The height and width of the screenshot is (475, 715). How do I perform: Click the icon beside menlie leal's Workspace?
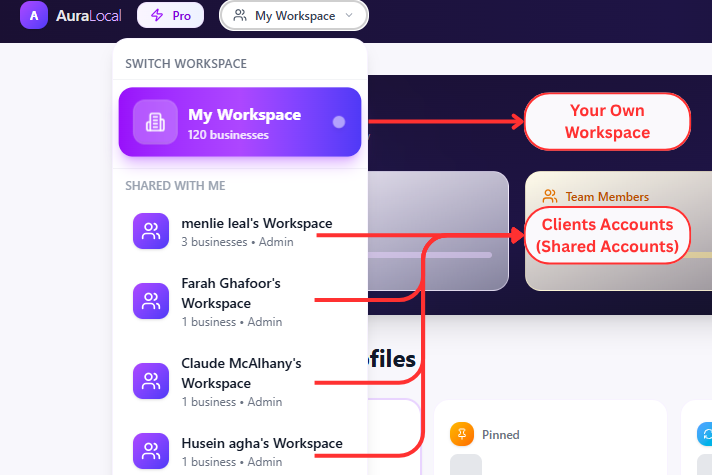coord(151,231)
